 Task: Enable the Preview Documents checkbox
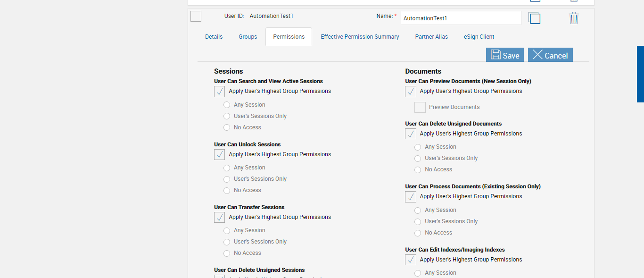(420, 108)
